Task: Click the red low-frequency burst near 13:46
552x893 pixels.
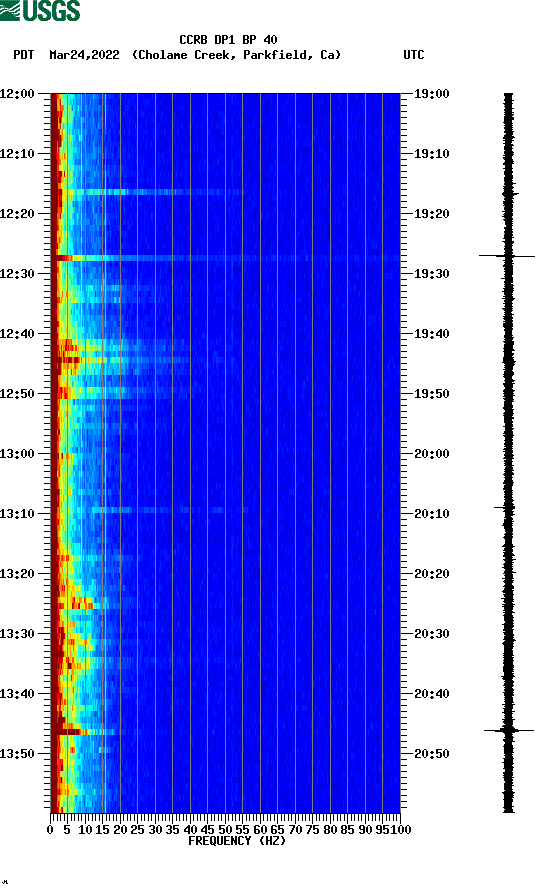Action: 71,731
